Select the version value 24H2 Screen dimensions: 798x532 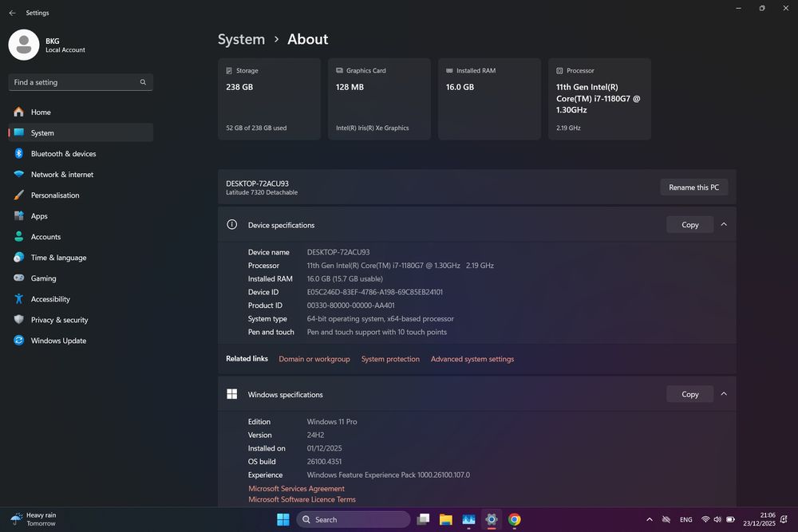(315, 435)
